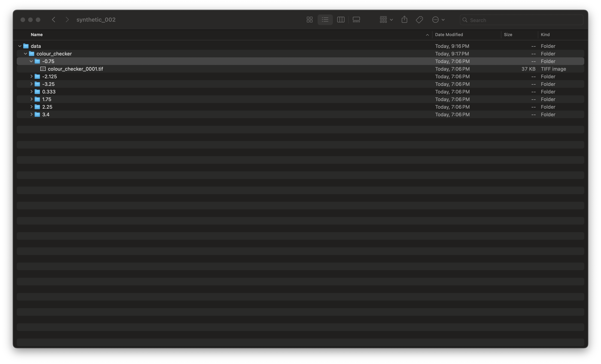Open the Share menu icon
The width and height of the screenshot is (601, 364).
coord(404,20)
